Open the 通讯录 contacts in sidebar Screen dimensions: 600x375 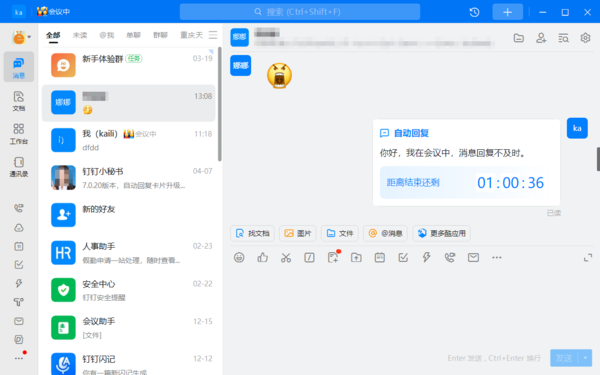tap(19, 167)
